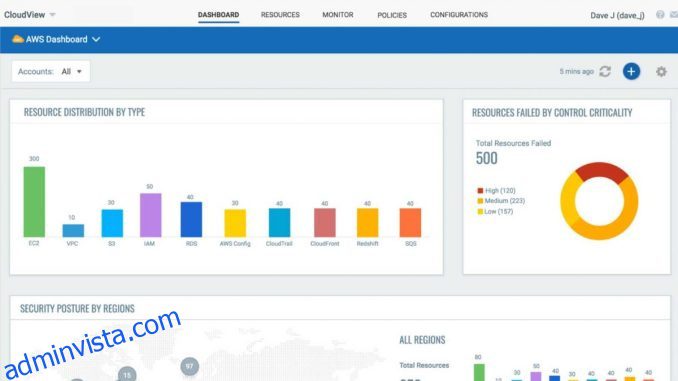This screenshot has height=381, width=678.
Task: Open the dashboard settings gear
Action: click(661, 72)
